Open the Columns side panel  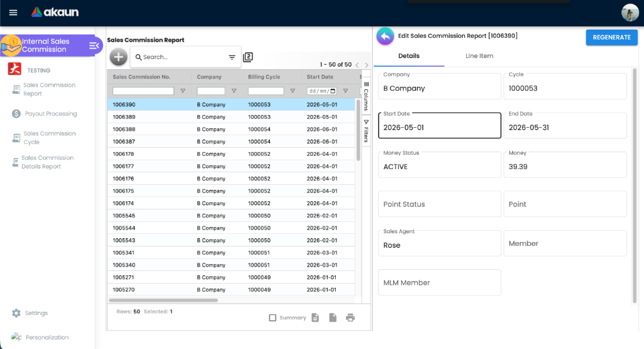366,96
